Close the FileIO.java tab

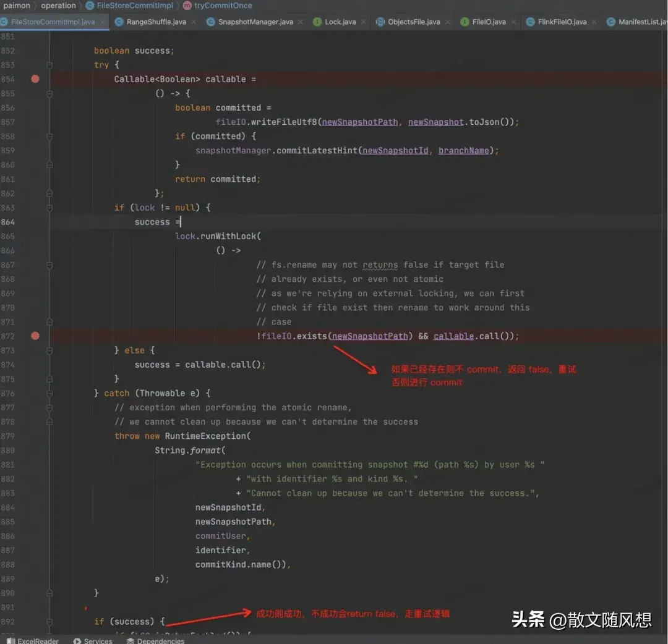513,22
